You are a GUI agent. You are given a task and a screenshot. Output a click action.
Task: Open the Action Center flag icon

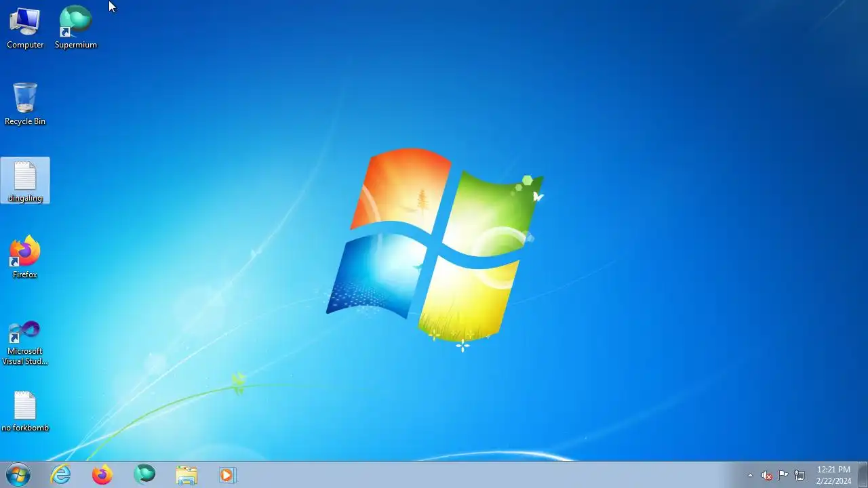[783, 475]
